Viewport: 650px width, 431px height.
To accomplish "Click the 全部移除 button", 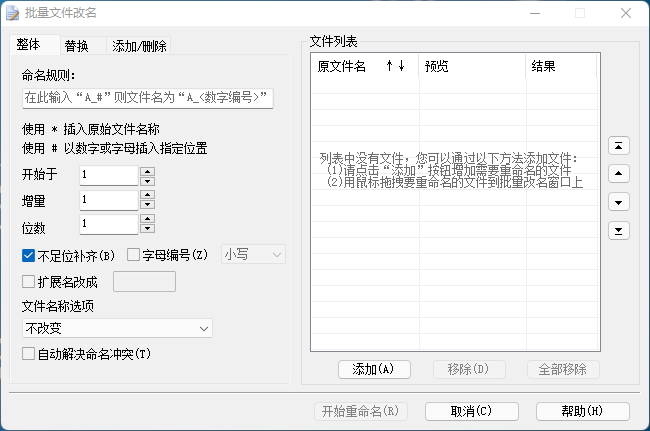I will tap(563, 369).
